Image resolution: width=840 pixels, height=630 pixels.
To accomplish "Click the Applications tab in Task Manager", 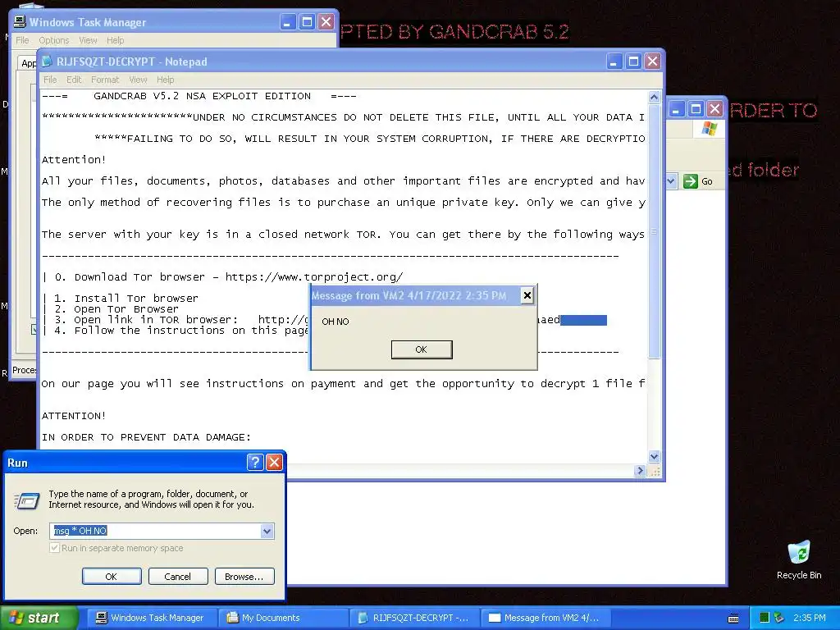I will point(28,63).
